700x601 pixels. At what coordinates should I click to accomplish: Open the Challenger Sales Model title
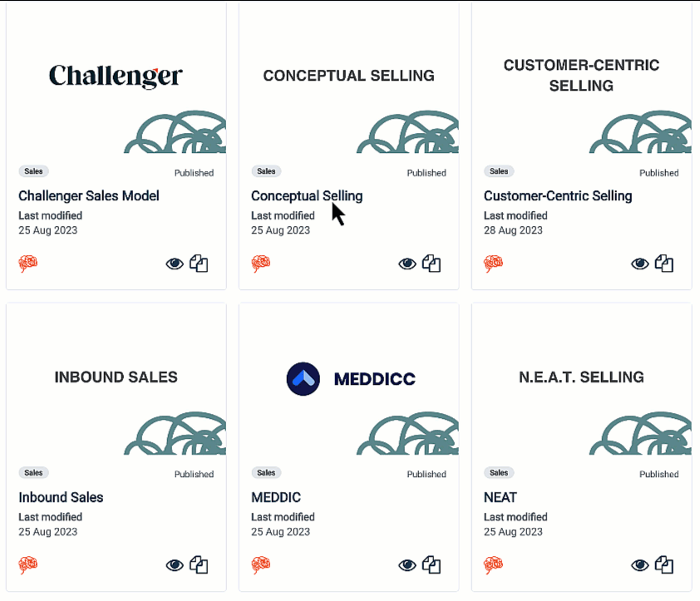pos(89,196)
